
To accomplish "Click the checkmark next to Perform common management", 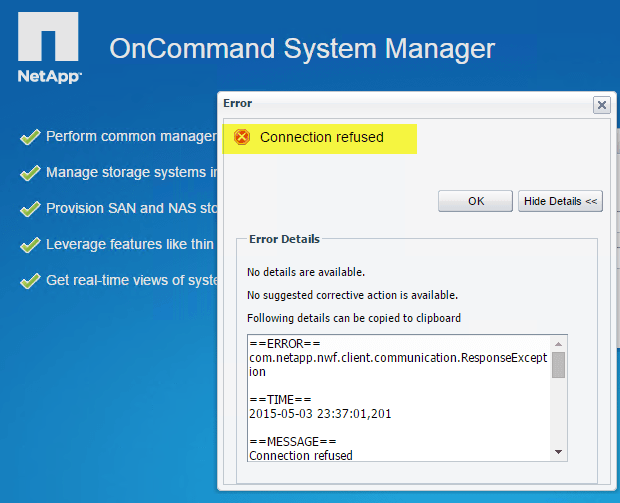I will [30, 137].
